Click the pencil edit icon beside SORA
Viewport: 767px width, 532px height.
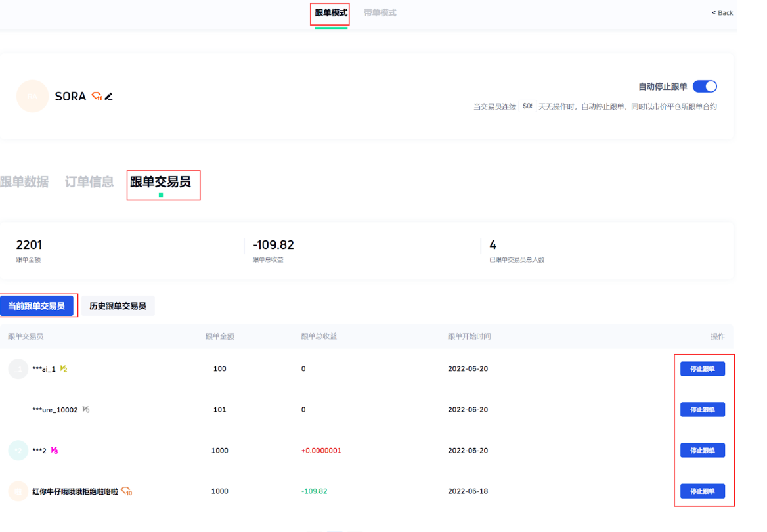pyautogui.click(x=109, y=97)
